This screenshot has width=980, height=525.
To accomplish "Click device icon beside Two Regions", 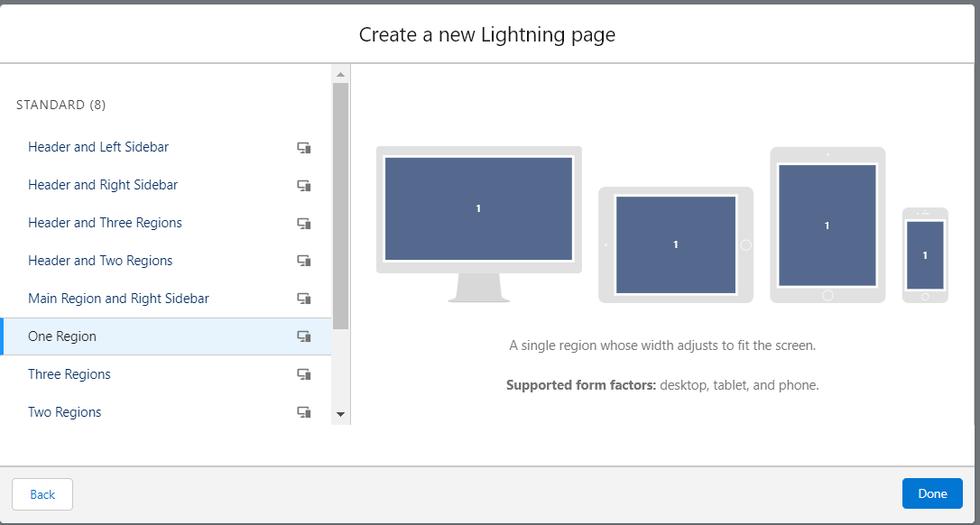I will pyautogui.click(x=304, y=413).
